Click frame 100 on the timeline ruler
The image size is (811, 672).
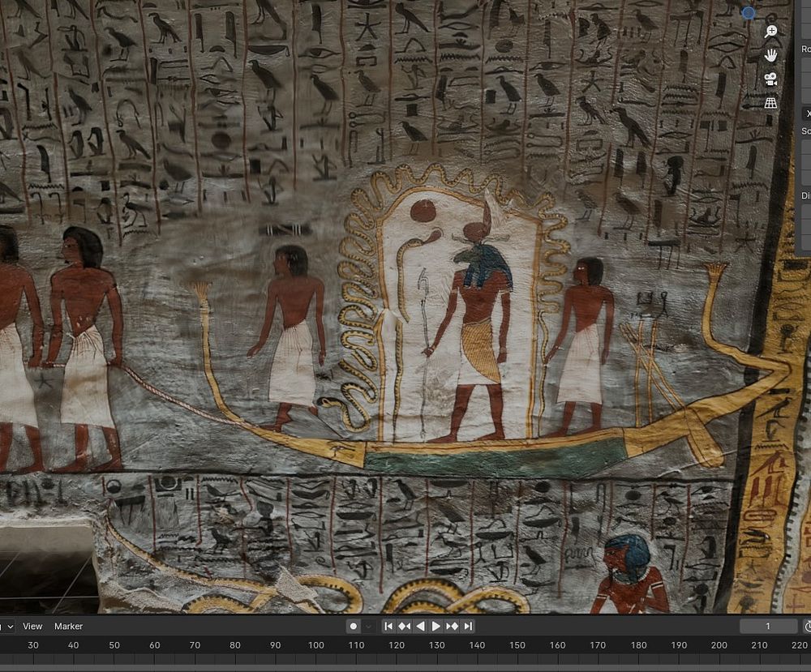[x=316, y=645]
